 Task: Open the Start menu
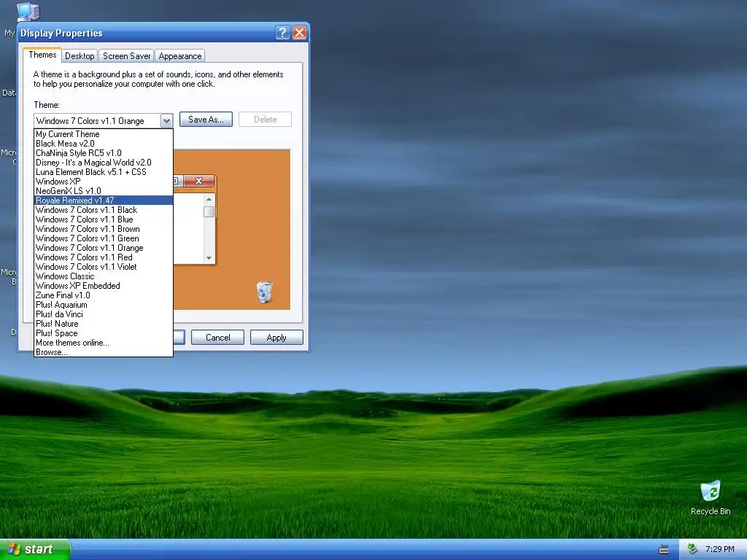coord(35,550)
